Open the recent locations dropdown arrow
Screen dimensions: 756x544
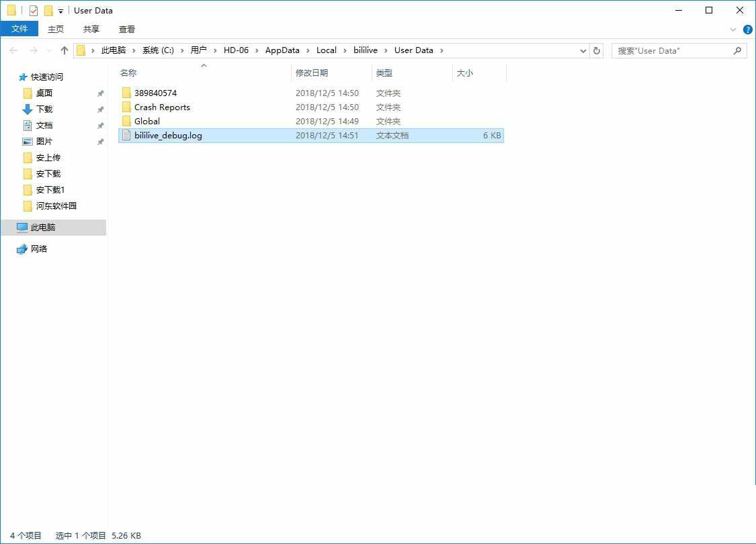(x=48, y=51)
